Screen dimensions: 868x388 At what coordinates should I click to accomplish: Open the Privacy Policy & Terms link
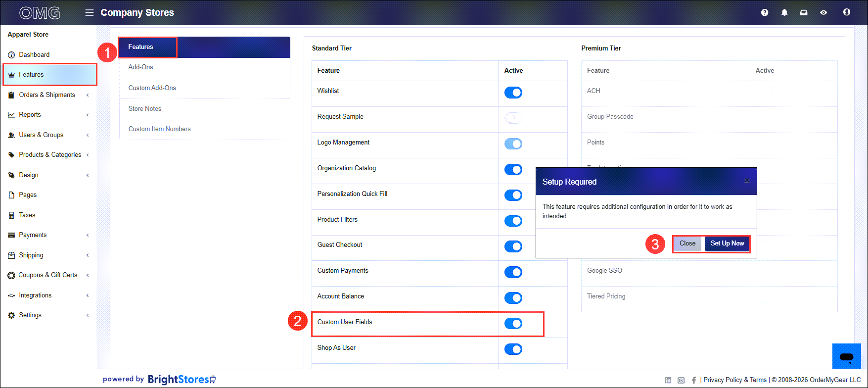pyautogui.click(x=735, y=380)
